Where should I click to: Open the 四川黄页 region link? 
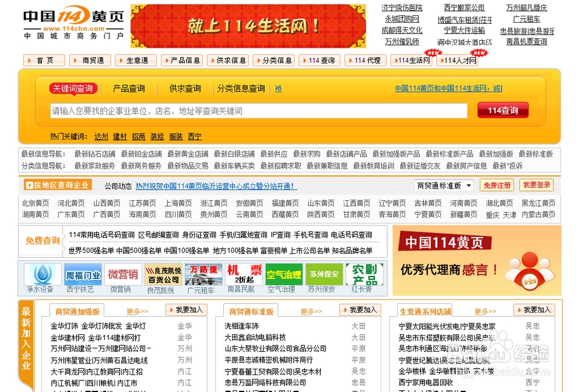(178, 214)
